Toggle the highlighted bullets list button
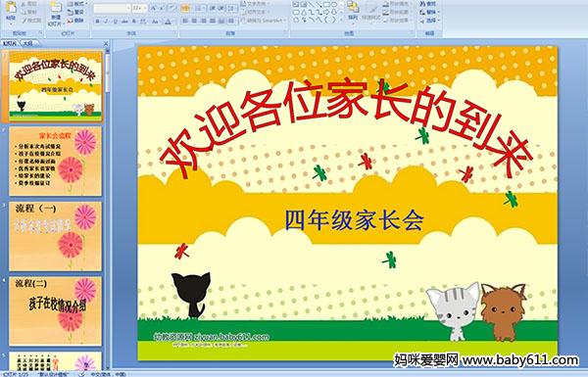 (x=185, y=8)
